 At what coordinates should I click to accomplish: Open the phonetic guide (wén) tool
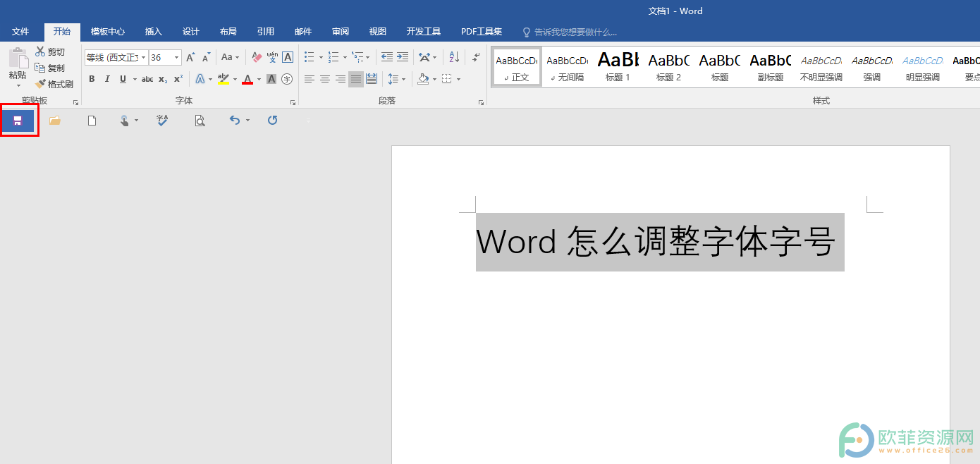tap(272, 57)
